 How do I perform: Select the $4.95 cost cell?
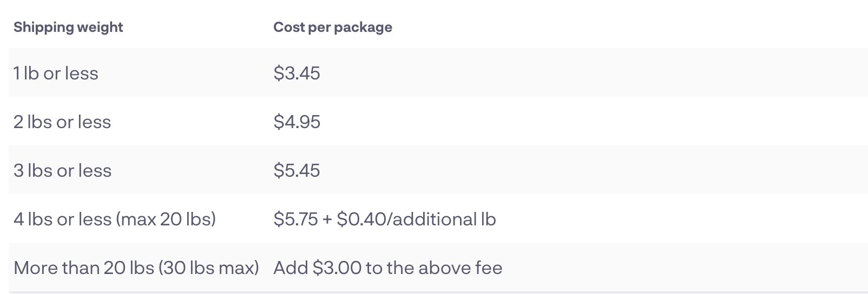(297, 122)
